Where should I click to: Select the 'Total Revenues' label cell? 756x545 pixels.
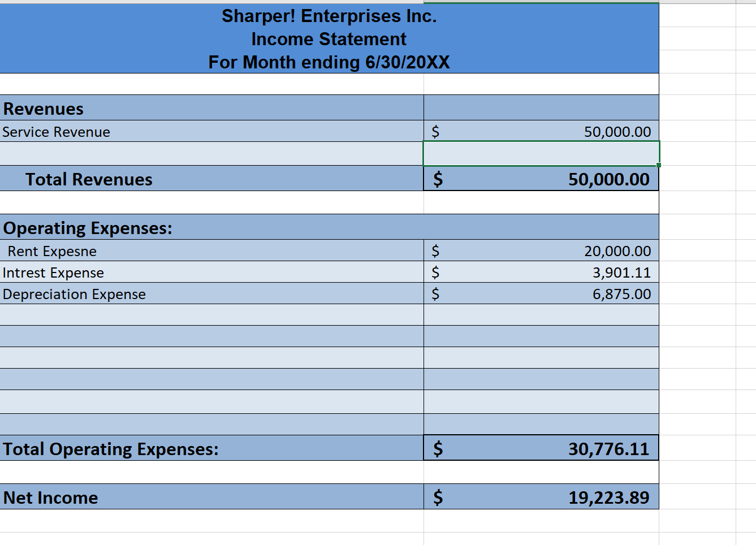[211, 179]
